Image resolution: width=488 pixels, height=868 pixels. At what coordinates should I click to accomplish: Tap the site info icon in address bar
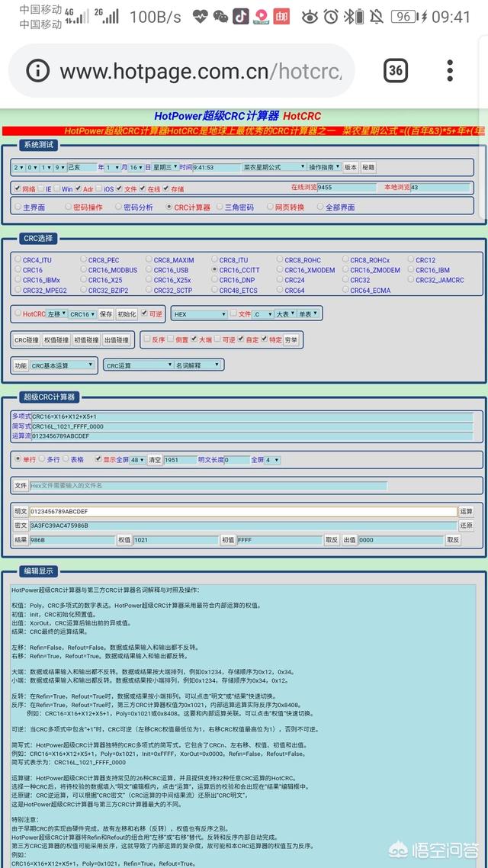(x=37, y=71)
